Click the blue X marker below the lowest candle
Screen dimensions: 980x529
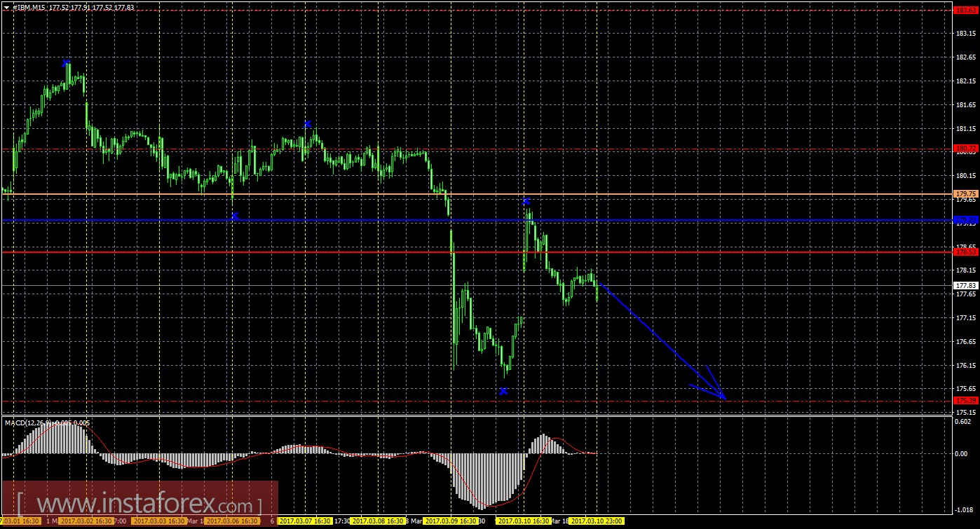click(x=503, y=391)
